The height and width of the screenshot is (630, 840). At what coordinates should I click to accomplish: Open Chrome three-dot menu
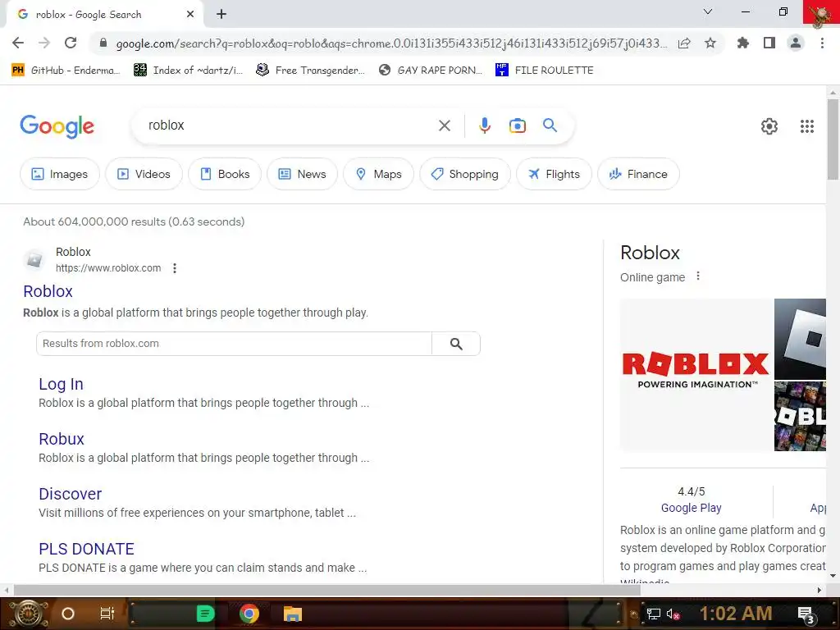822,43
